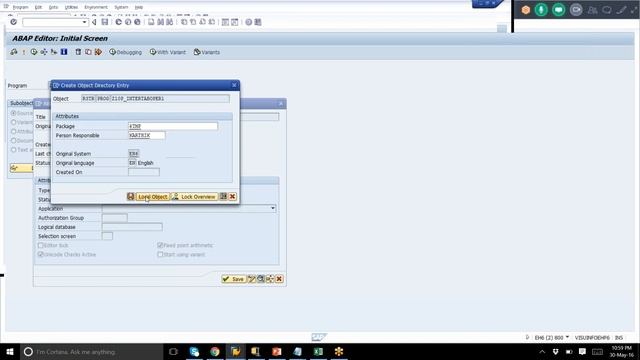Toggle Fixed point arithmetic checkbox
The height and width of the screenshot is (360, 640).
[x=160, y=245]
